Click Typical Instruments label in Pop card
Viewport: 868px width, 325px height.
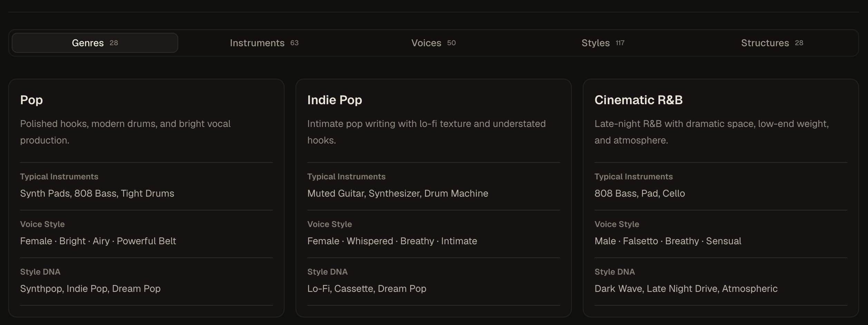(x=59, y=177)
